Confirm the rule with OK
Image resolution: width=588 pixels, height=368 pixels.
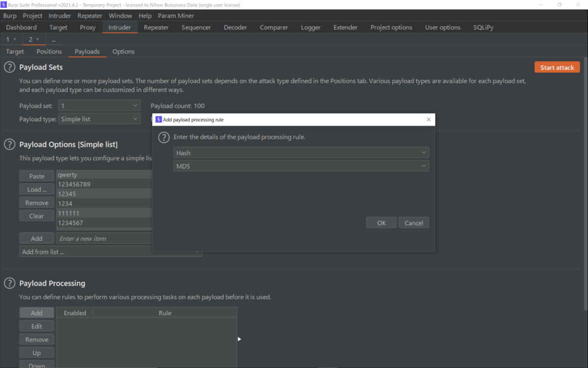pos(381,223)
